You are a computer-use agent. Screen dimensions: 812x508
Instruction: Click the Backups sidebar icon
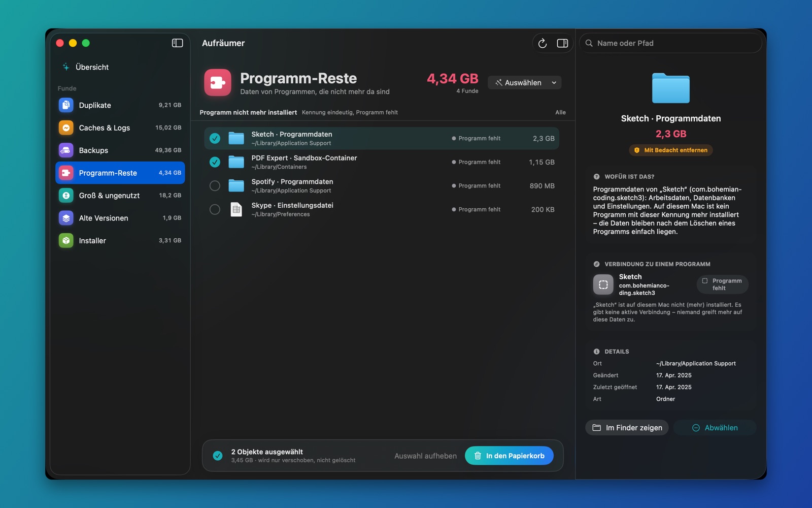point(66,150)
